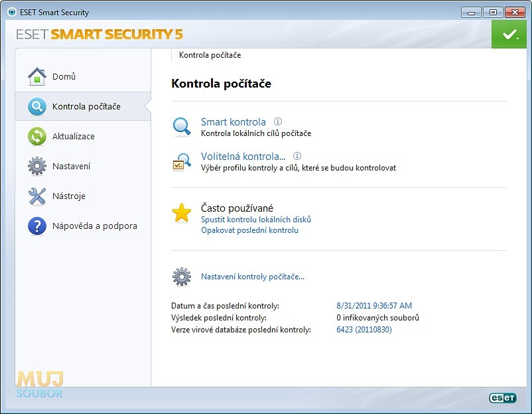The image size is (532, 414).
Task: Click the Často používané heading
Action: [237, 208]
